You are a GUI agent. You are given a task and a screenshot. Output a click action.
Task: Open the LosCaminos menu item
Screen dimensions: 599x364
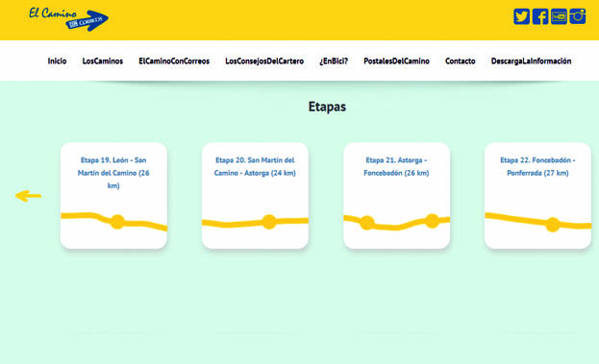pyautogui.click(x=103, y=61)
